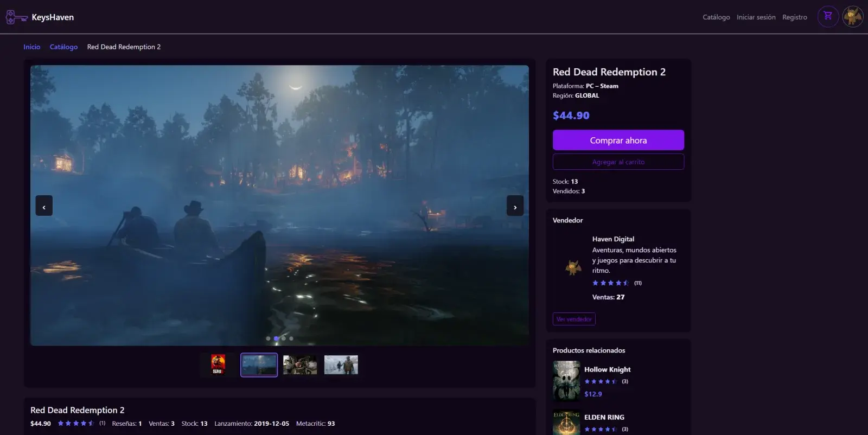The height and width of the screenshot is (435, 868).
Task: Jump to last slide using carousel dot
Action: [x=291, y=338]
